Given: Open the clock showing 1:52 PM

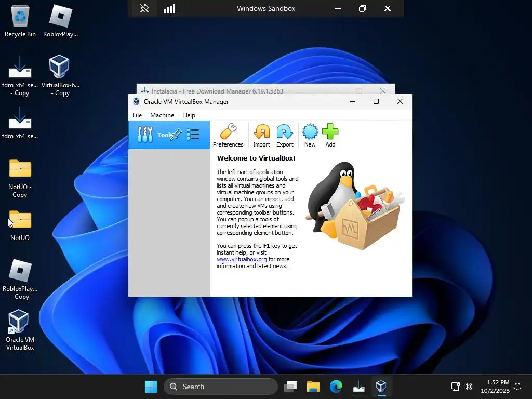Looking at the screenshot, I should [x=495, y=387].
